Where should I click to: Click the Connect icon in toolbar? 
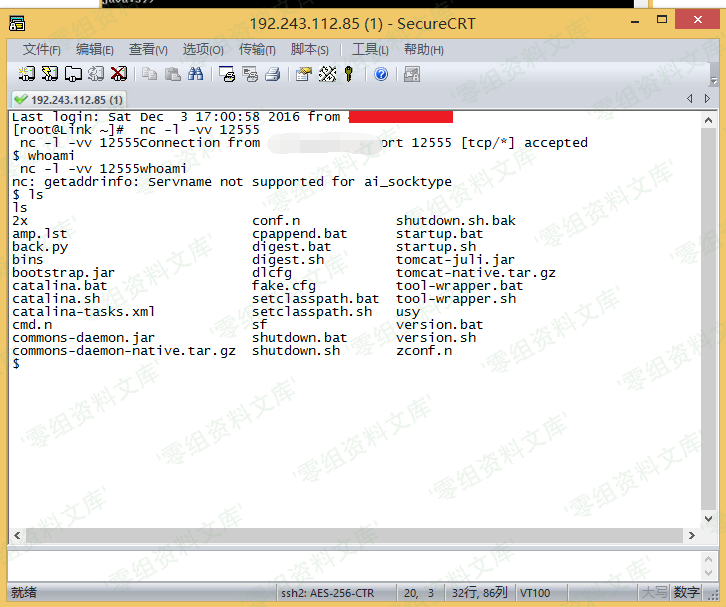coord(27,74)
